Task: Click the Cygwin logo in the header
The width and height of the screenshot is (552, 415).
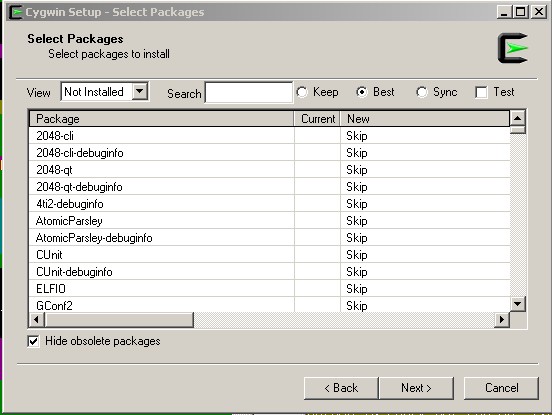Action: (x=513, y=48)
